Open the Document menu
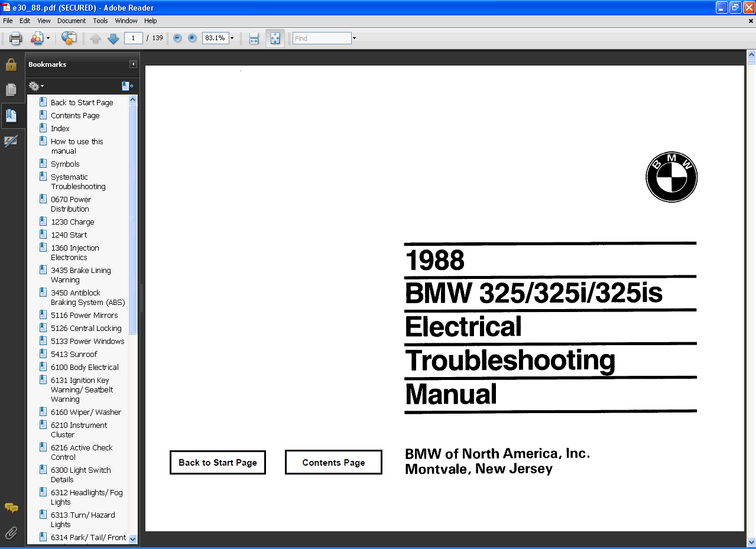 click(72, 21)
